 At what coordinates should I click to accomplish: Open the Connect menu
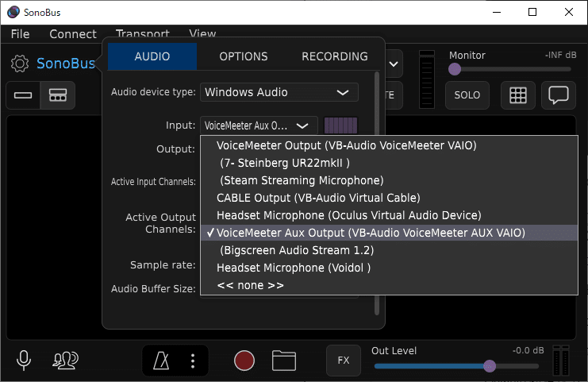73,34
